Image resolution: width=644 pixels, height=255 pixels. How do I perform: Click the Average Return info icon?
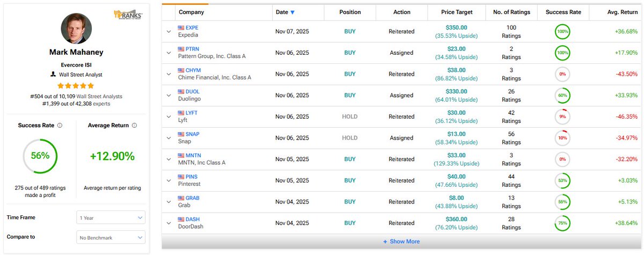134,126
